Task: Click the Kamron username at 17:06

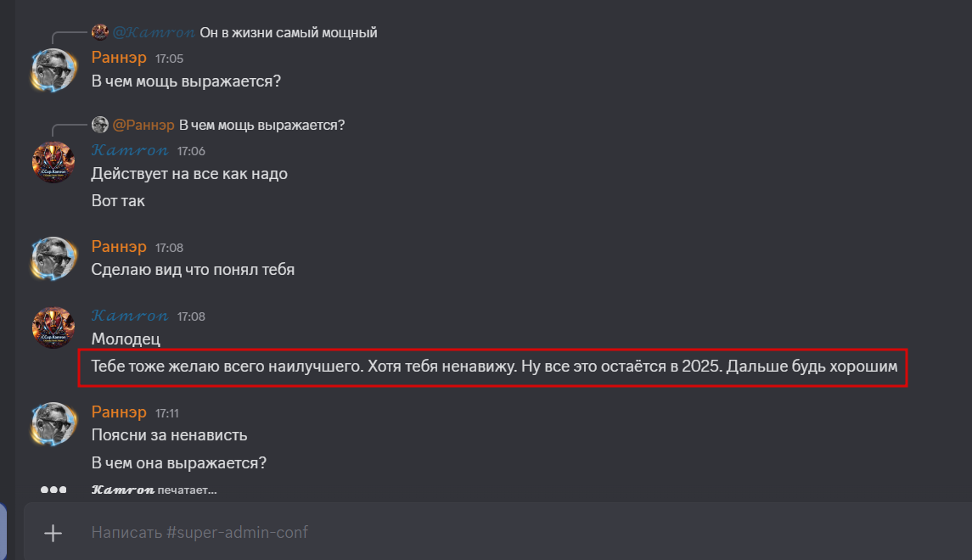Action: click(130, 150)
